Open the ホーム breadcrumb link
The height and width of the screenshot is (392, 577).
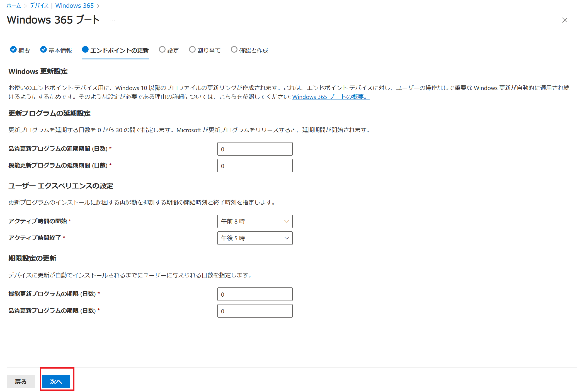14,6
